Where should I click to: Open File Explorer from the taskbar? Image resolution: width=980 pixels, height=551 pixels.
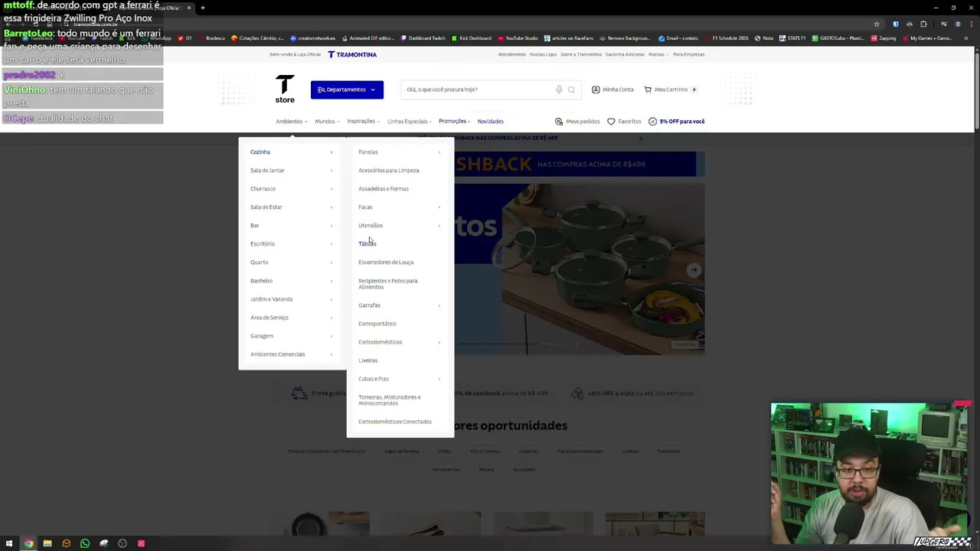[47, 543]
